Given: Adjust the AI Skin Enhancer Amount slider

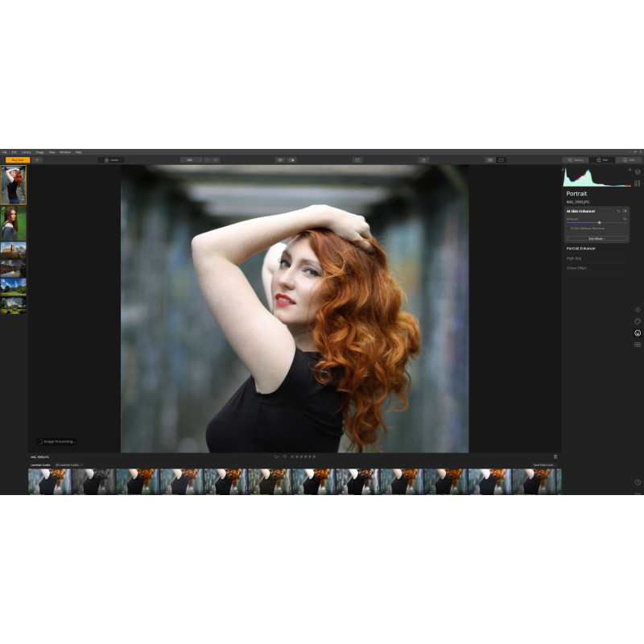Looking at the screenshot, I should click(599, 222).
